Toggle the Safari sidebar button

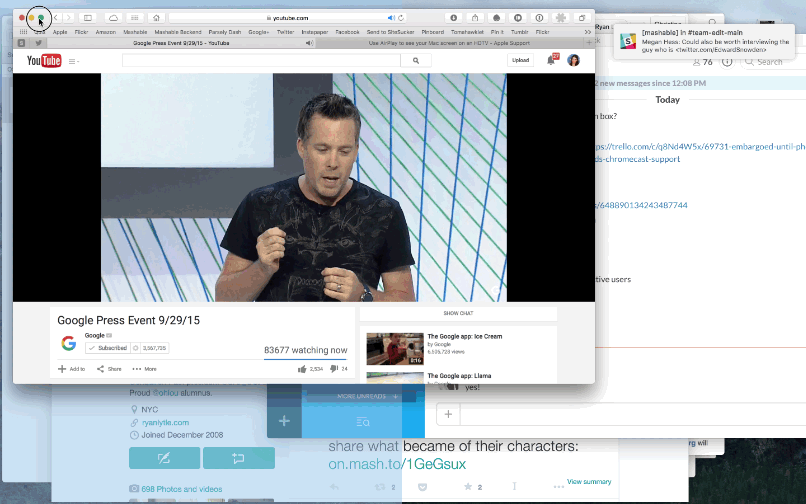(x=88, y=17)
